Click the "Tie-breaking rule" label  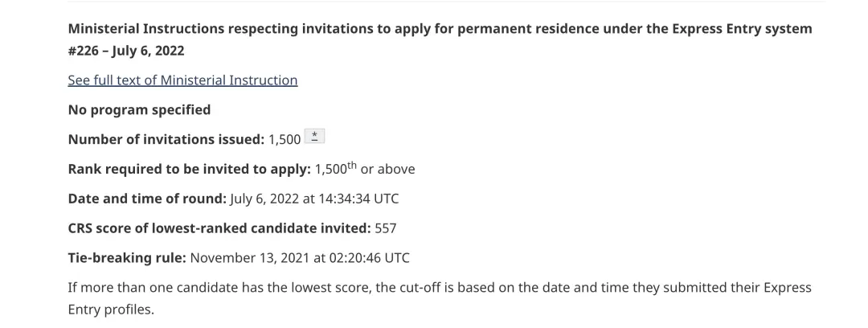point(127,257)
